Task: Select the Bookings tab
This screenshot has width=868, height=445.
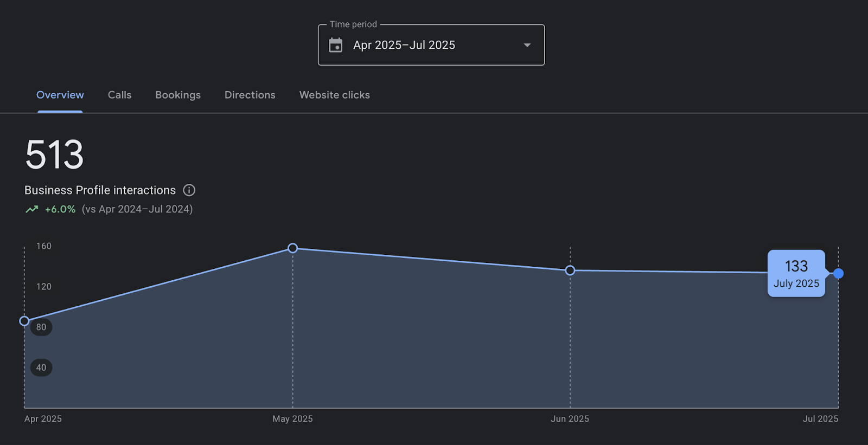Action: coord(178,95)
